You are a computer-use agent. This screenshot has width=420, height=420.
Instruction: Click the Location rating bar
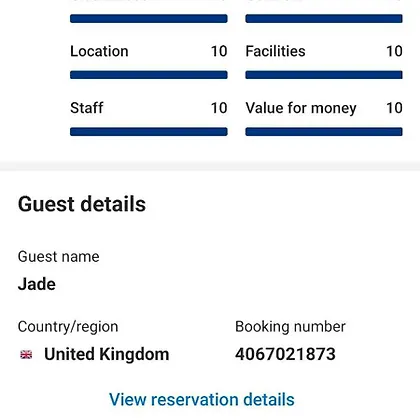(x=149, y=75)
